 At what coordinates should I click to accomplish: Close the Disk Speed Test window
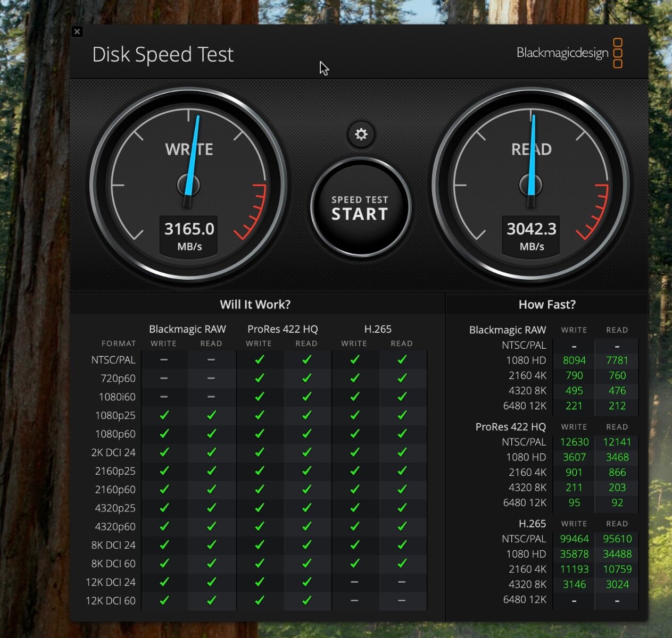pos(77,31)
